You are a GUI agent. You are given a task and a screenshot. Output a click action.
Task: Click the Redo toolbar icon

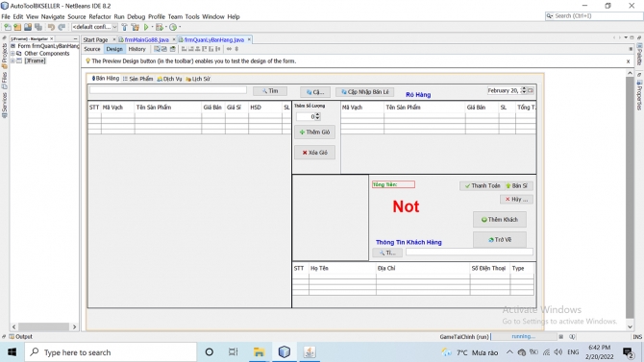[62, 27]
